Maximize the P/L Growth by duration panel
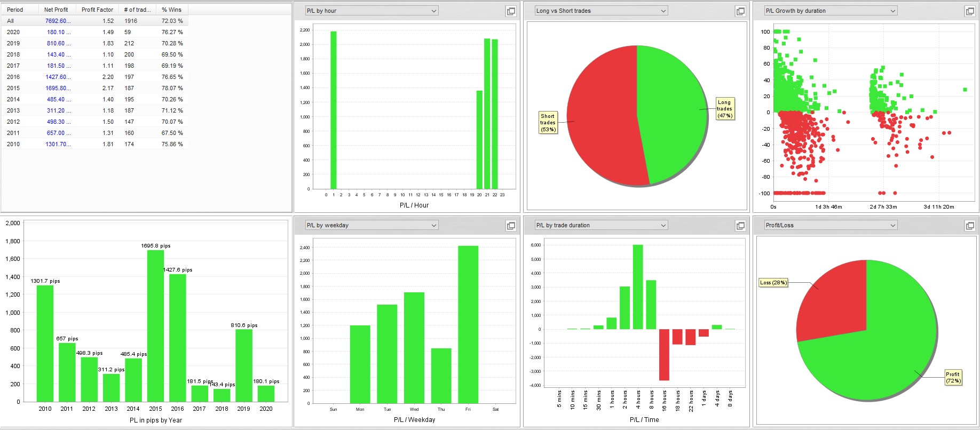The image size is (980, 430). click(x=970, y=11)
